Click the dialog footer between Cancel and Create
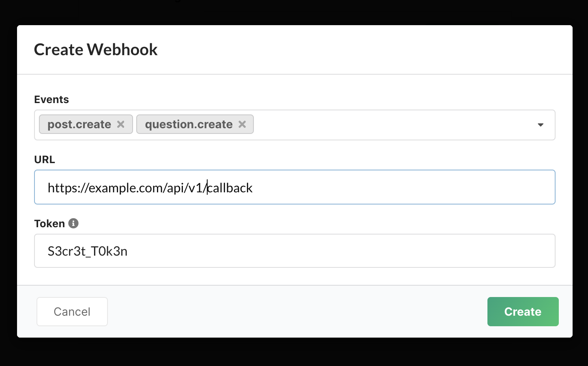Image resolution: width=588 pixels, height=366 pixels. coord(297,312)
